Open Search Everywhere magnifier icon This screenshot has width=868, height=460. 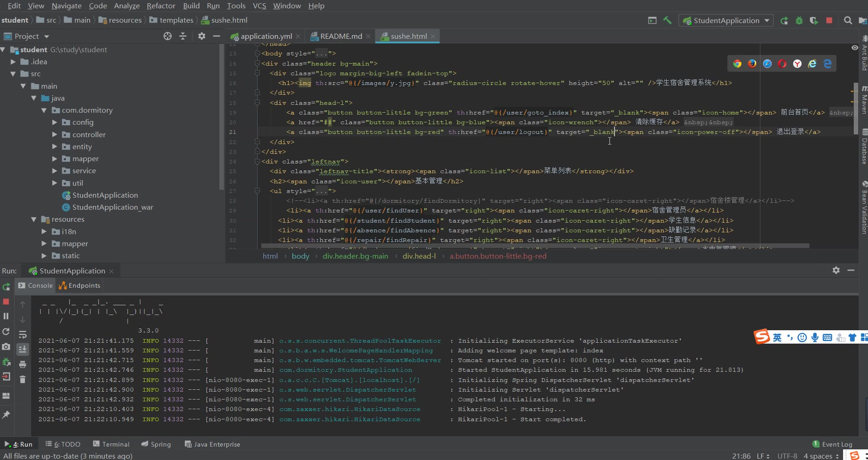click(x=848, y=20)
